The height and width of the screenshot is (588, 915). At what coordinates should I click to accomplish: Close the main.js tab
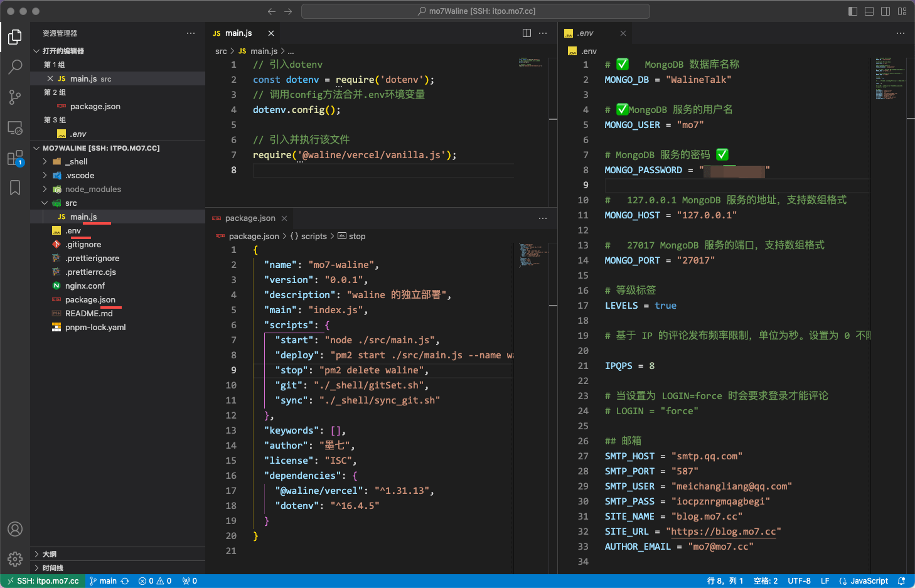coord(271,33)
